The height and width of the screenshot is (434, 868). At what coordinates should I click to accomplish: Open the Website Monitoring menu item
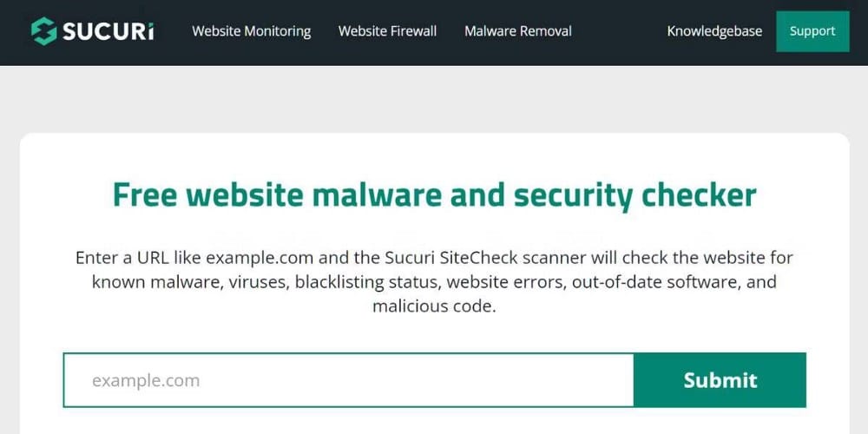click(251, 31)
